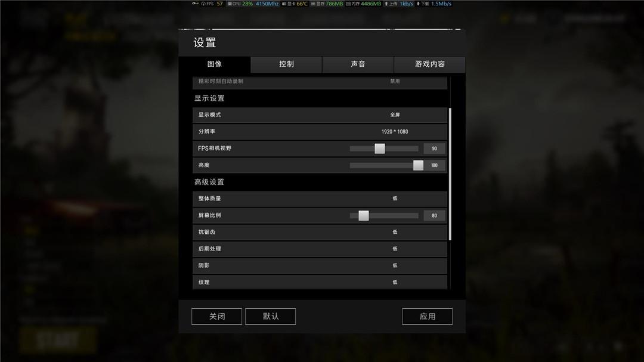Click the video memory (显存) icon
This screenshot has height=362, width=644.
pos(313,4)
